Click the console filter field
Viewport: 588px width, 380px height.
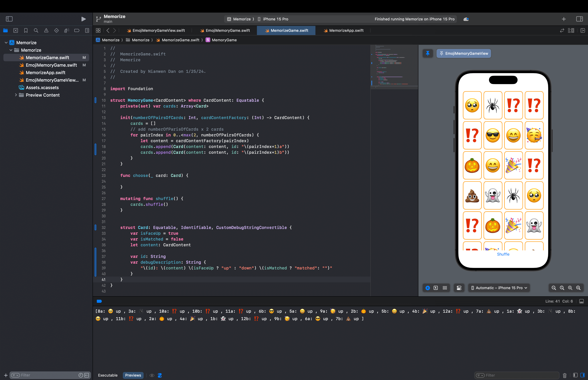(516, 375)
